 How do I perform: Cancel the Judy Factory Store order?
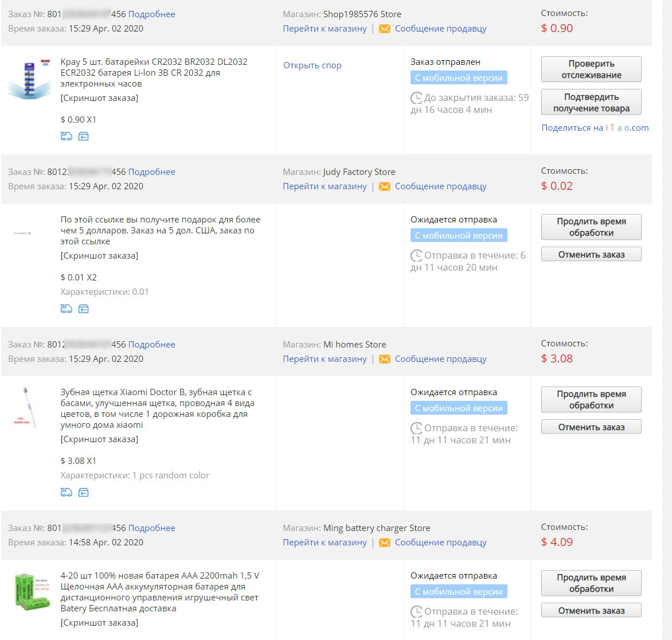click(591, 254)
